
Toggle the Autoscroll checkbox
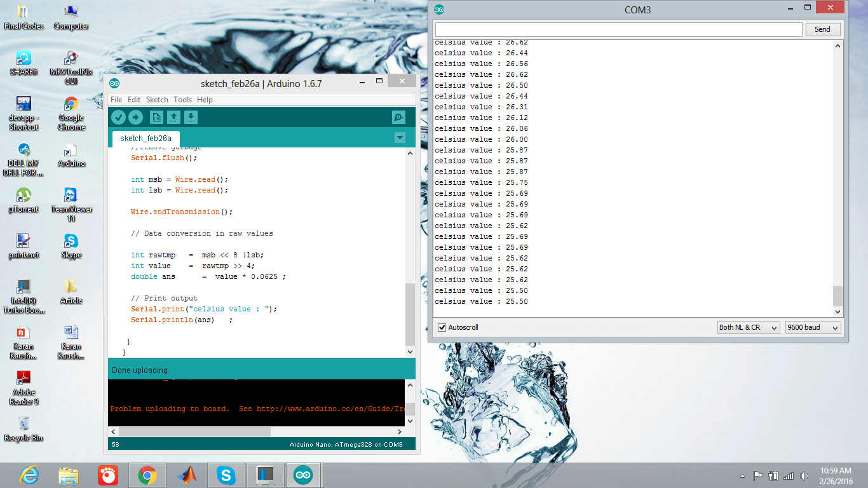click(442, 328)
